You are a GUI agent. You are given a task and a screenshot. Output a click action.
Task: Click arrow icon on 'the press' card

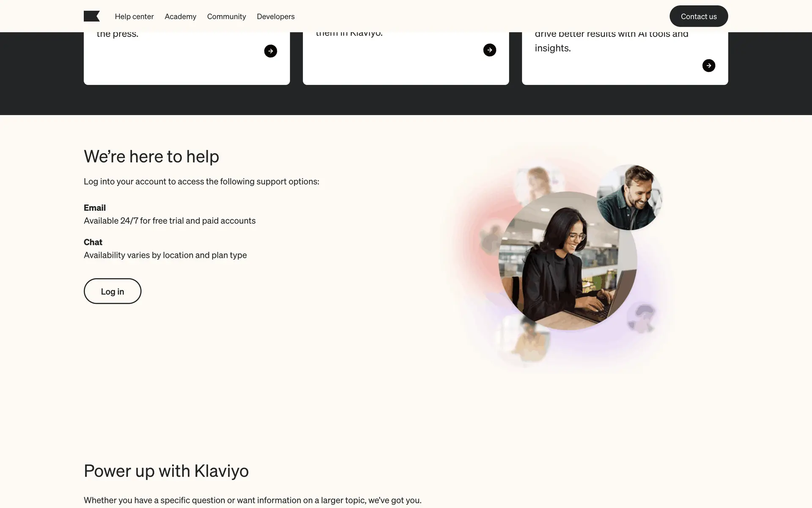(271, 51)
